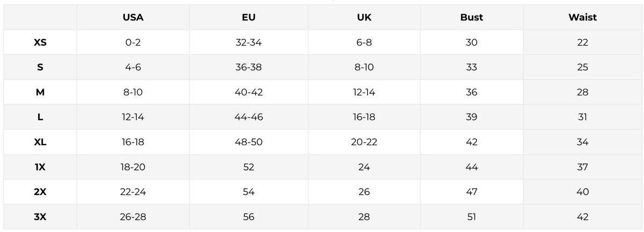Viewport: 644px width, 232px height.
Task: Select the 2X size row label
Action: click(x=40, y=192)
